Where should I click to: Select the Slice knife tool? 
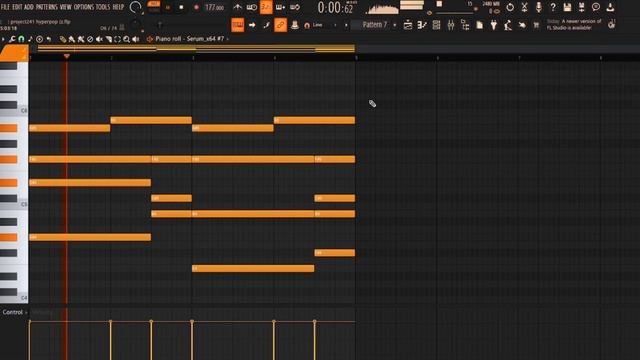109,39
